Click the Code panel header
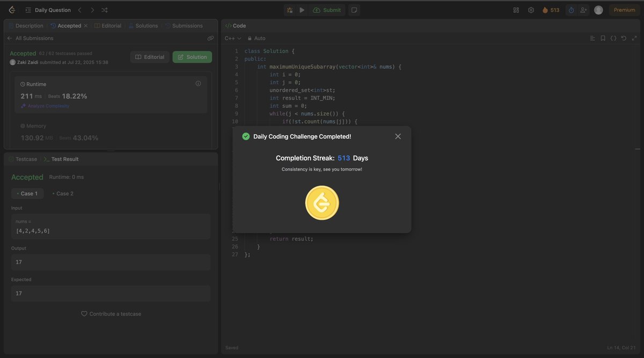The height and width of the screenshot is (358, 644). click(236, 26)
